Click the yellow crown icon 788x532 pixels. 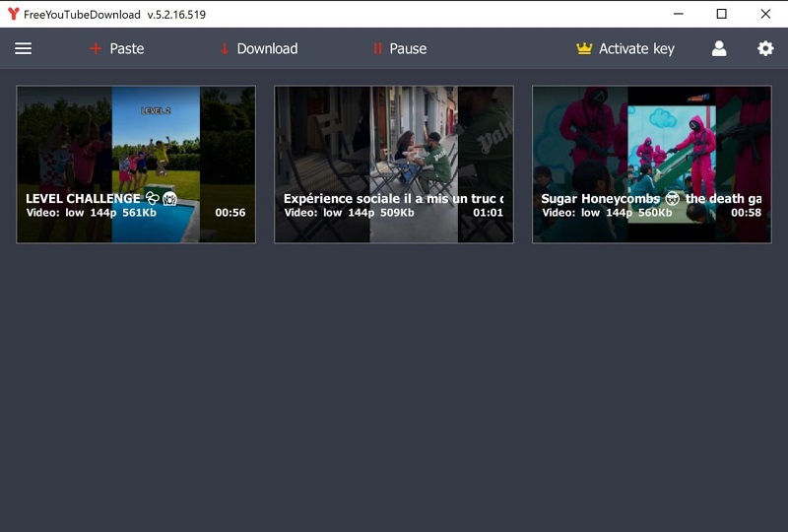pos(584,48)
